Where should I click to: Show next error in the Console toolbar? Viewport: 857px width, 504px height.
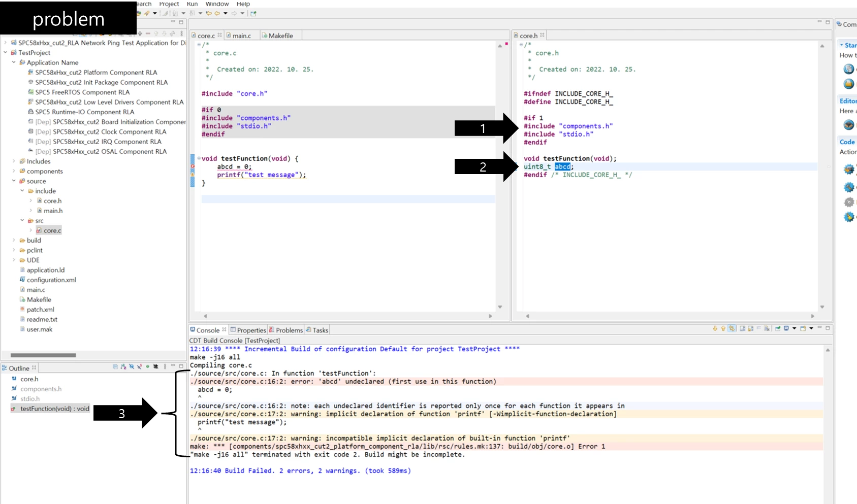(715, 328)
